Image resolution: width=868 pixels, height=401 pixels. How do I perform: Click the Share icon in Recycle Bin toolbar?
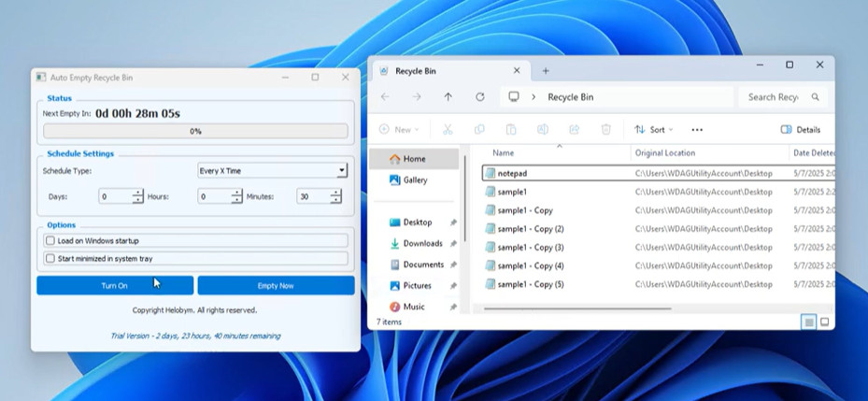point(574,130)
